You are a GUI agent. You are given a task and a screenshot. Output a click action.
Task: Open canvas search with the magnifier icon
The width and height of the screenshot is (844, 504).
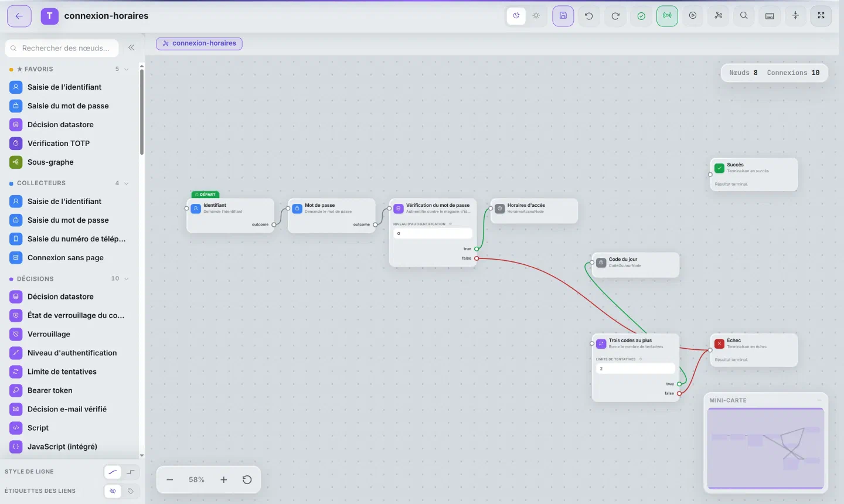[744, 16]
